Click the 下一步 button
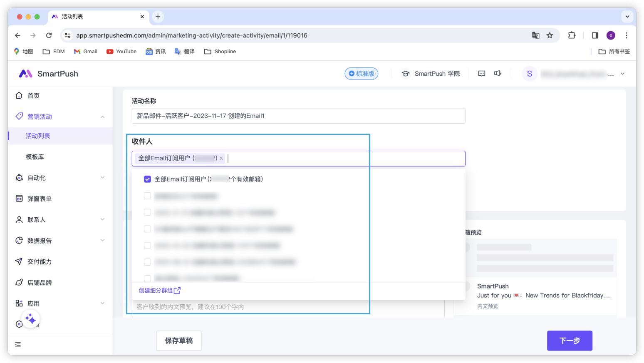 569,341
